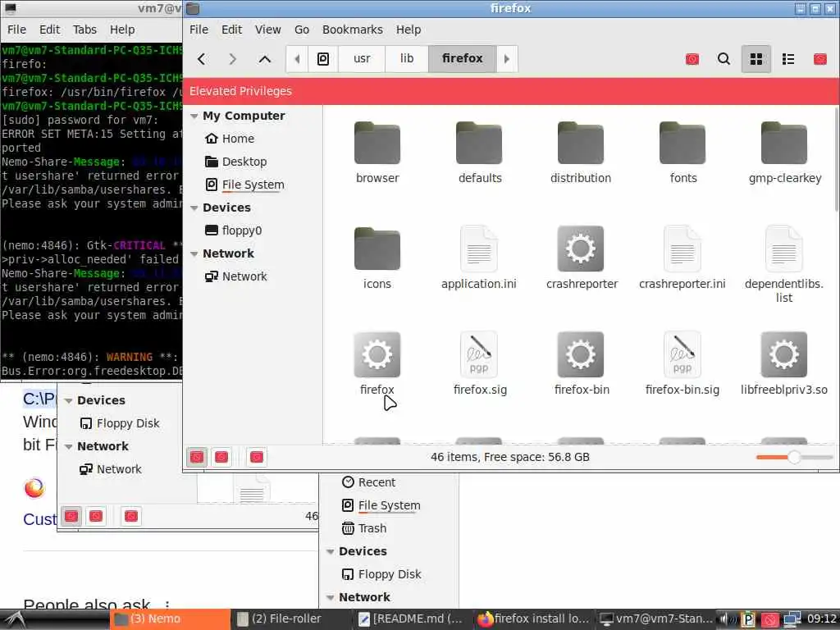Open File menu in terminal window
The height and width of the screenshot is (630, 840).
point(16,30)
